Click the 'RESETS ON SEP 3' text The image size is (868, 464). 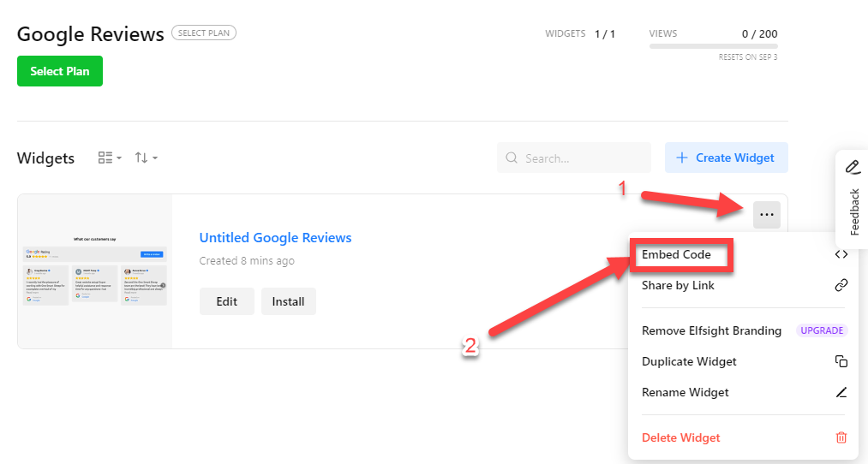[x=748, y=57]
